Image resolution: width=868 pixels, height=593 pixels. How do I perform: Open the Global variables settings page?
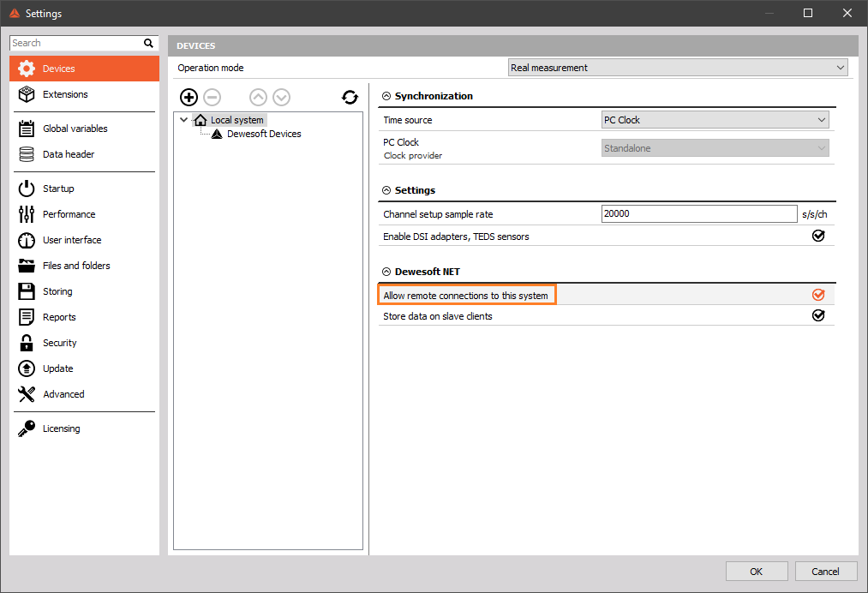pos(84,129)
